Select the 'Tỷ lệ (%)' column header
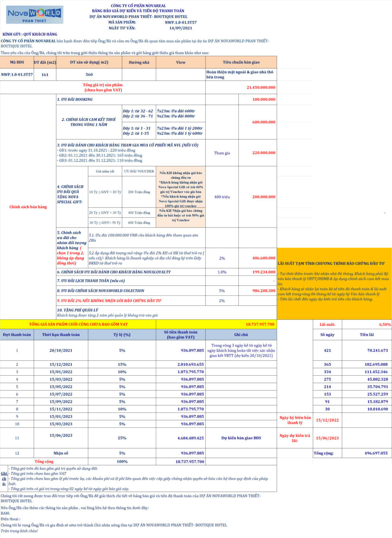Viewport: 392px width, 538px height. pos(122,334)
